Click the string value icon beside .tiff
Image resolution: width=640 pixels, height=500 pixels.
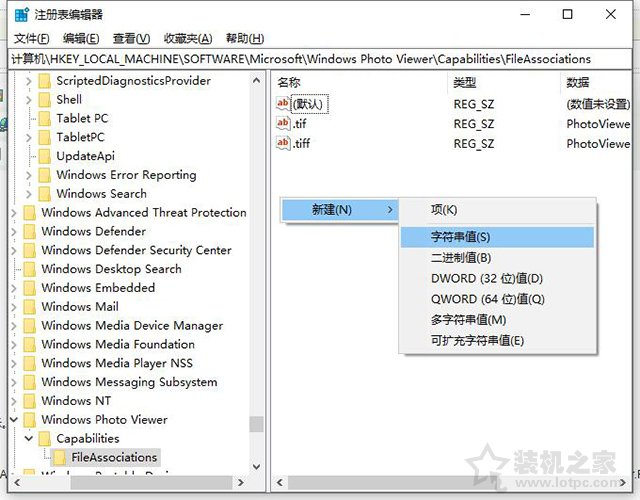[x=283, y=143]
